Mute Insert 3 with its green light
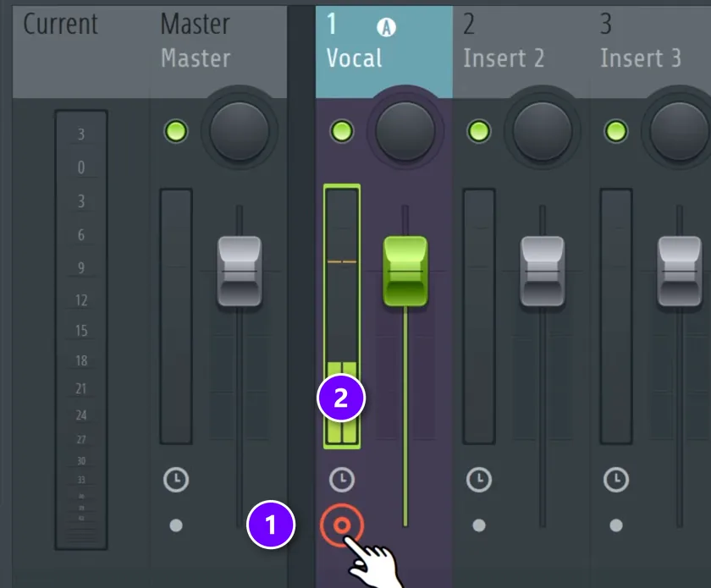711x588 pixels. click(x=616, y=131)
